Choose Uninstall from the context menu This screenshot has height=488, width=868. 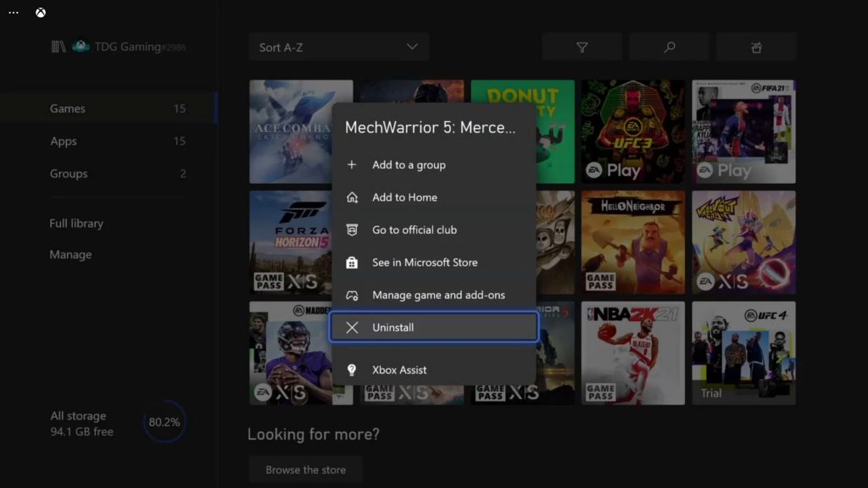pyautogui.click(x=433, y=327)
